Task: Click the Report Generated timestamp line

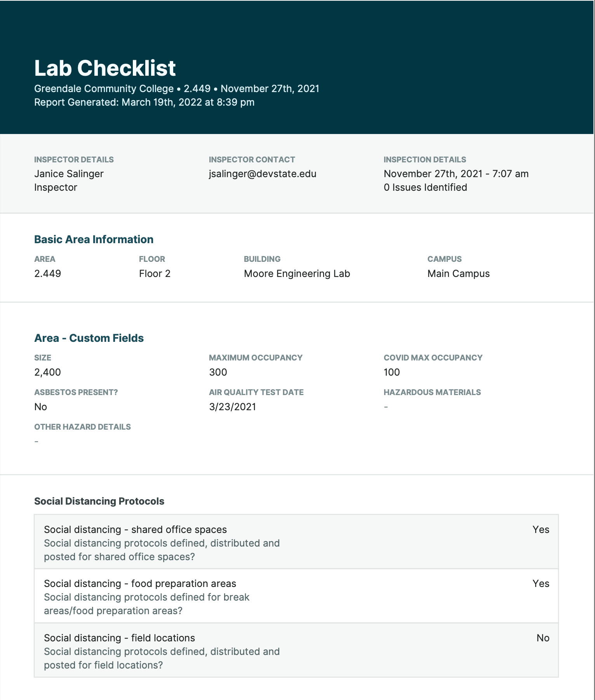Action: [144, 102]
